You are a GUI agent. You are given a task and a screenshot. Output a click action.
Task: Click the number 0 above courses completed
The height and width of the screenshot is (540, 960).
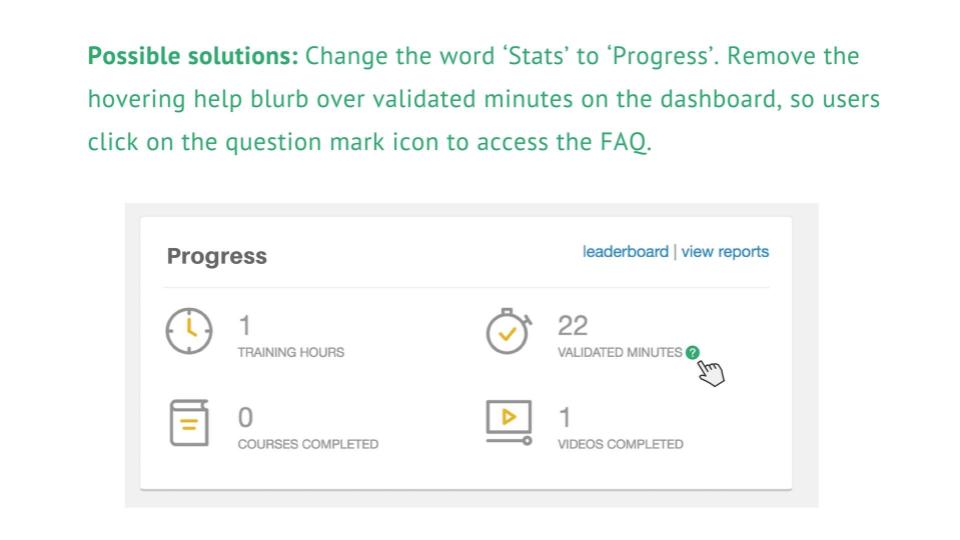245,417
